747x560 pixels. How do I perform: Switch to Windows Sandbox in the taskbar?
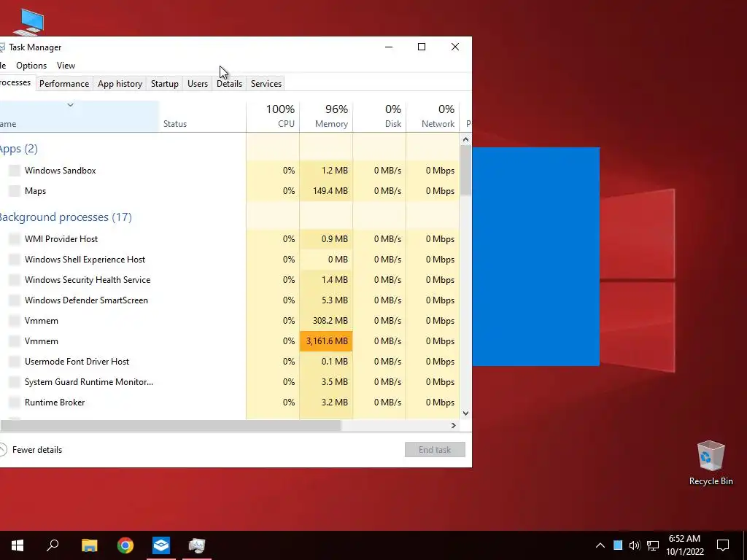coord(161,545)
